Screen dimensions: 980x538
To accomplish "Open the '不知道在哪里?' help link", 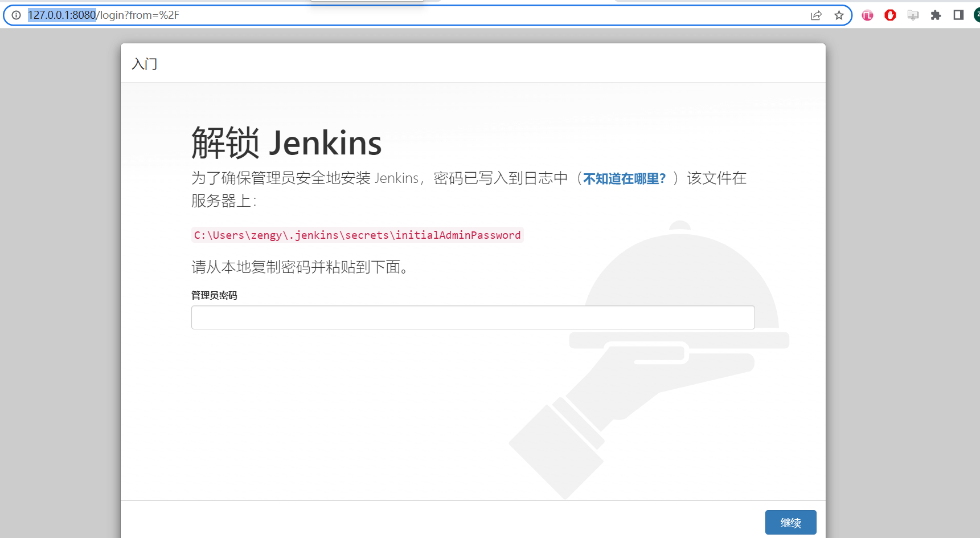I will [x=624, y=179].
